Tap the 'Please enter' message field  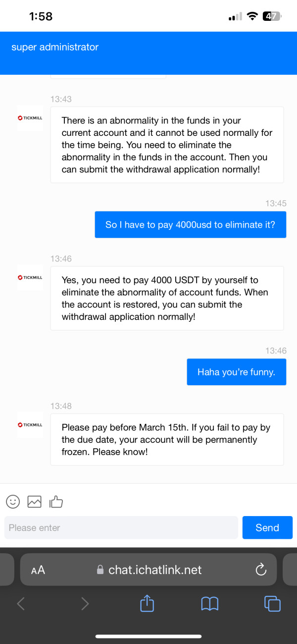coord(121,527)
